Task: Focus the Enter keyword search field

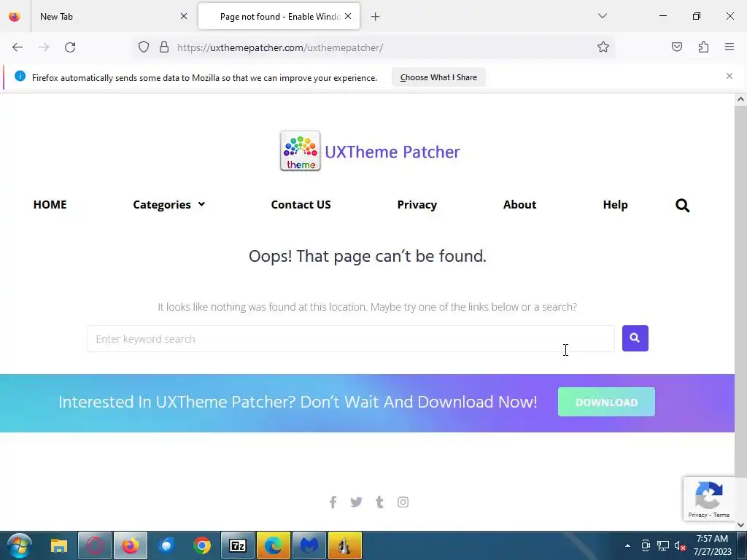Action: point(351,338)
